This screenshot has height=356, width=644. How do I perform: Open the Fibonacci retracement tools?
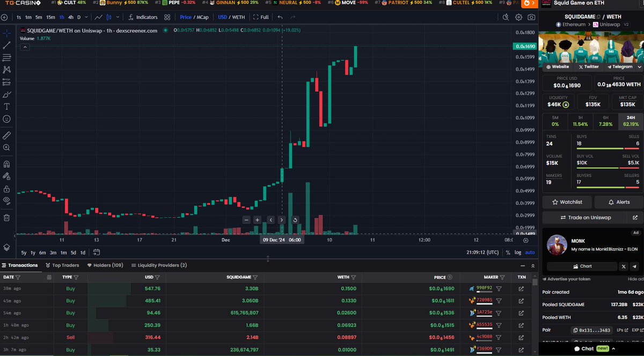6,57
